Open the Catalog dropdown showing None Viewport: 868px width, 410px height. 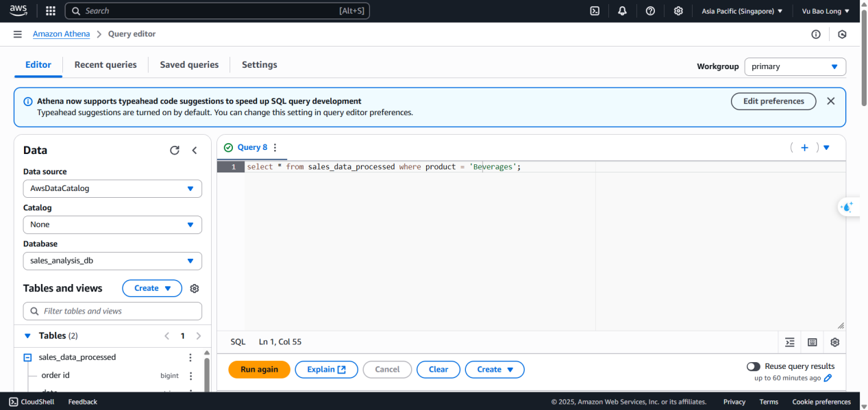coord(112,225)
